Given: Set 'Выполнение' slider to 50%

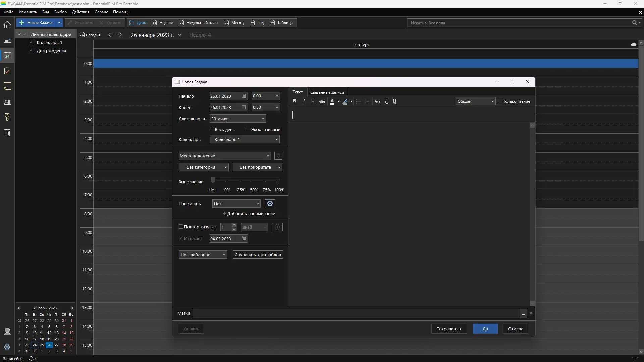Looking at the screenshot, I should (252, 181).
